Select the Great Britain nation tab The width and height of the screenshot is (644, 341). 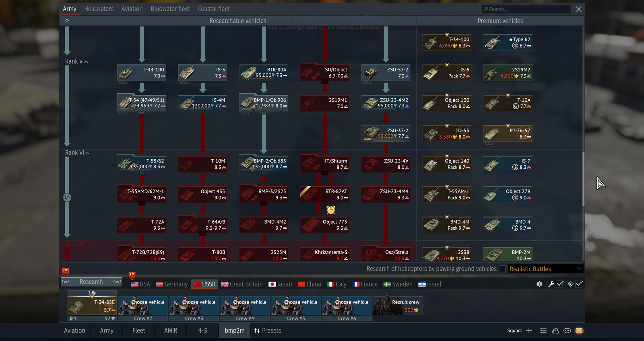coord(242,284)
